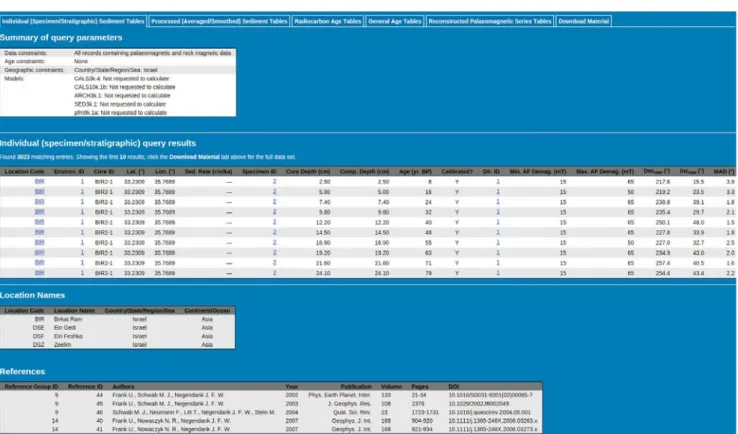Open Specimen ID 2 link in core depth 5.00 row

pos(274,192)
